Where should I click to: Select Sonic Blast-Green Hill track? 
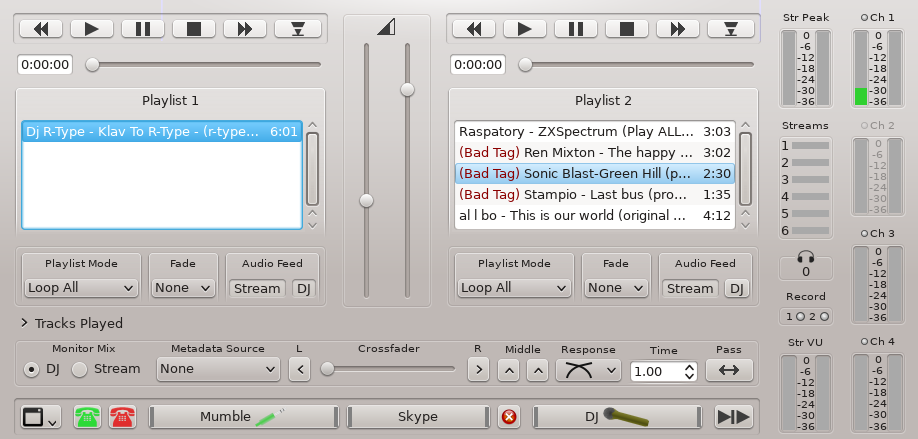click(x=595, y=174)
